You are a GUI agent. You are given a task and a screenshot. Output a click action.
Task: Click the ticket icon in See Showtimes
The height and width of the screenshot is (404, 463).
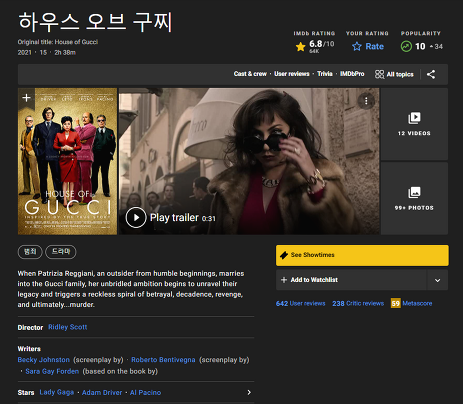[x=284, y=255]
